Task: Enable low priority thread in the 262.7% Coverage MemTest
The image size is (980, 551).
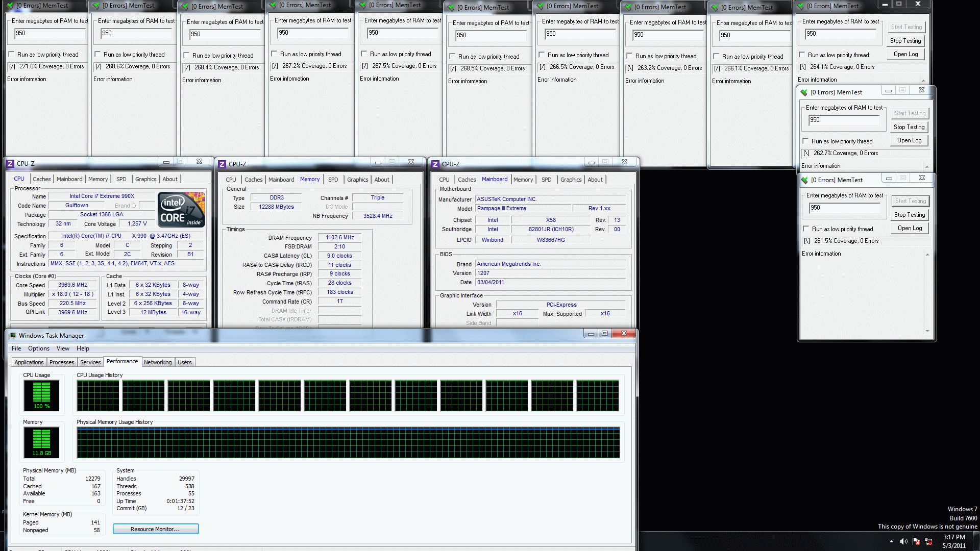Action: (x=805, y=141)
